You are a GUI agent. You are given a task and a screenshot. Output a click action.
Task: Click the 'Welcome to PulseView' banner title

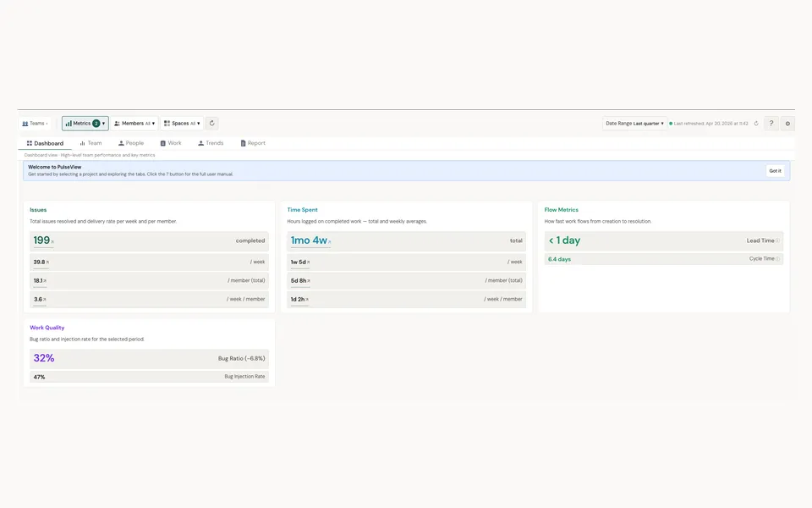pyautogui.click(x=54, y=167)
